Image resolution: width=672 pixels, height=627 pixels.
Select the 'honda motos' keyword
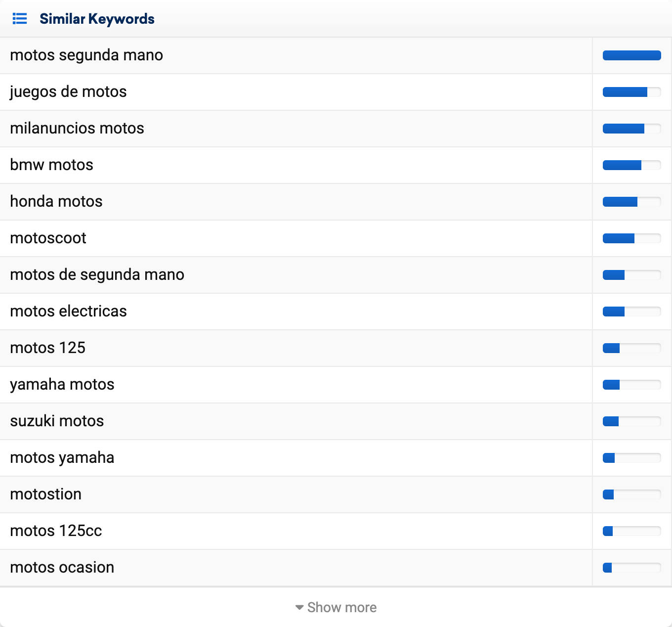[56, 201]
